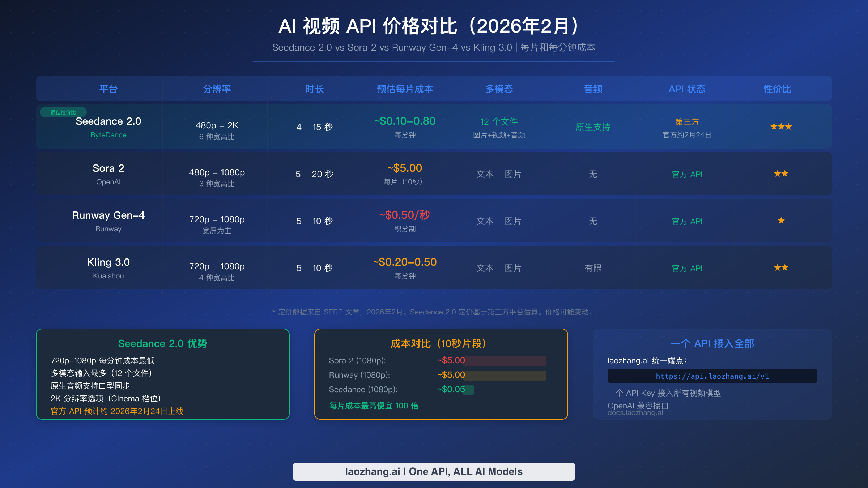This screenshot has height=488, width=868.
Task: Click the 最佳性价比 badge on Seedance row
Action: pos(63,112)
